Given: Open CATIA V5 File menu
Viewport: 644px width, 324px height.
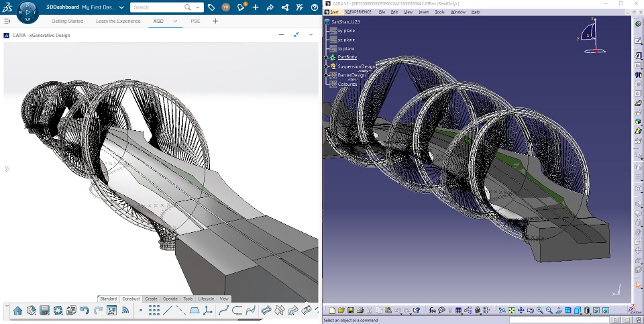Looking at the screenshot, I should click(382, 12).
